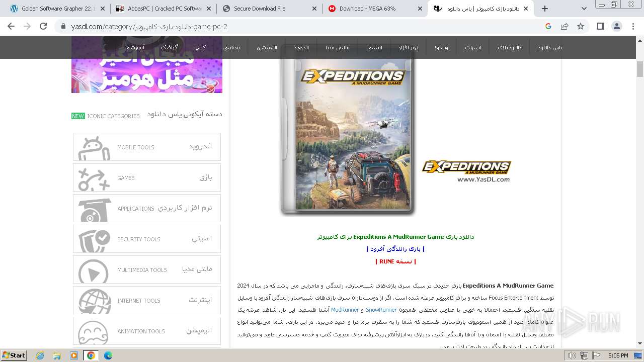Click the browser Back arrow
Screen dimensions: 644x362
(11, 26)
